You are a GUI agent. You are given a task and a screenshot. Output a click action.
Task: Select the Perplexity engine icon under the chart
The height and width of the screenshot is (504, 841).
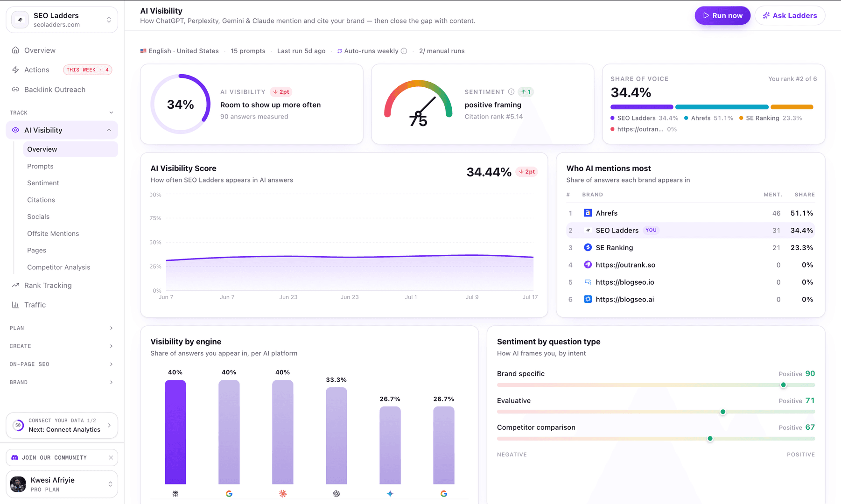tap(175, 494)
